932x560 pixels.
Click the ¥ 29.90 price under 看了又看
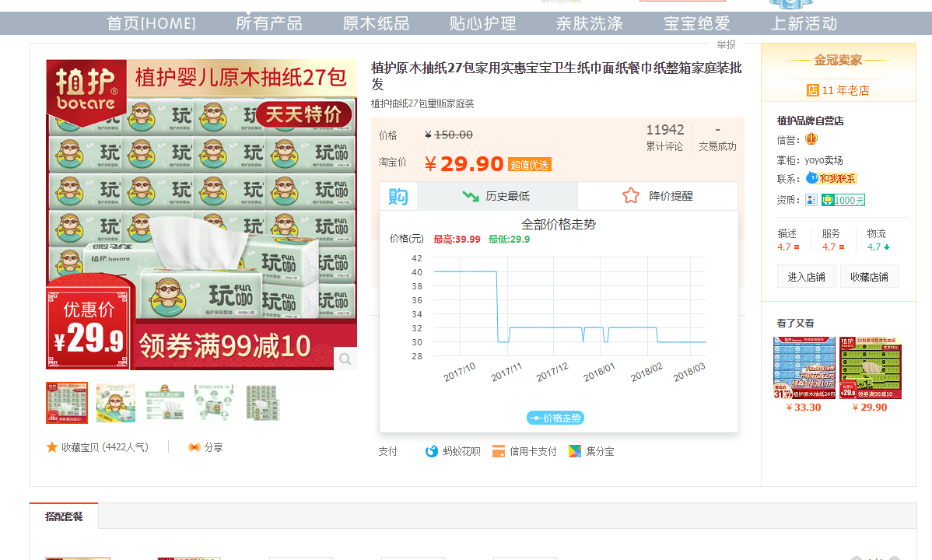click(870, 408)
